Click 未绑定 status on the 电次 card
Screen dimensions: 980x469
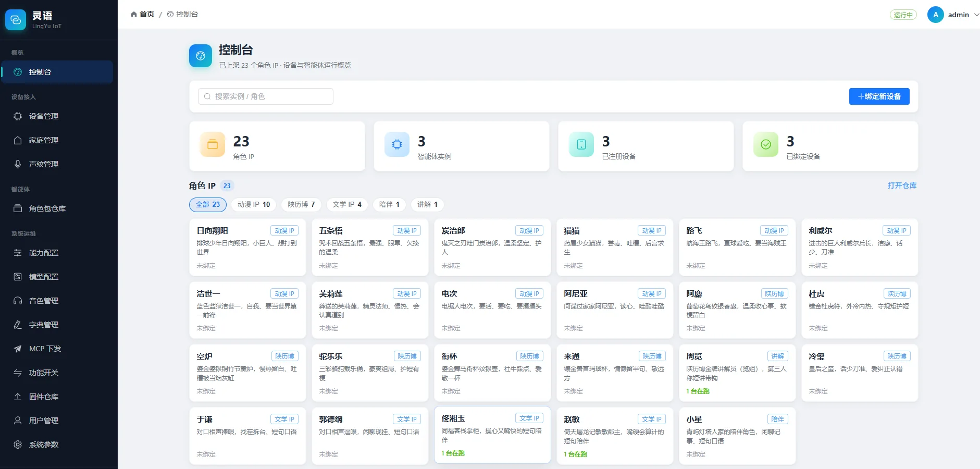tap(451, 328)
